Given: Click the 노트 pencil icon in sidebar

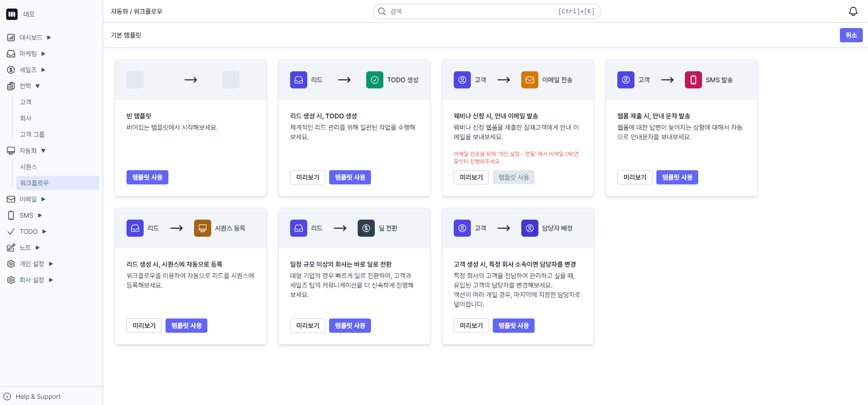Looking at the screenshot, I should [11, 248].
